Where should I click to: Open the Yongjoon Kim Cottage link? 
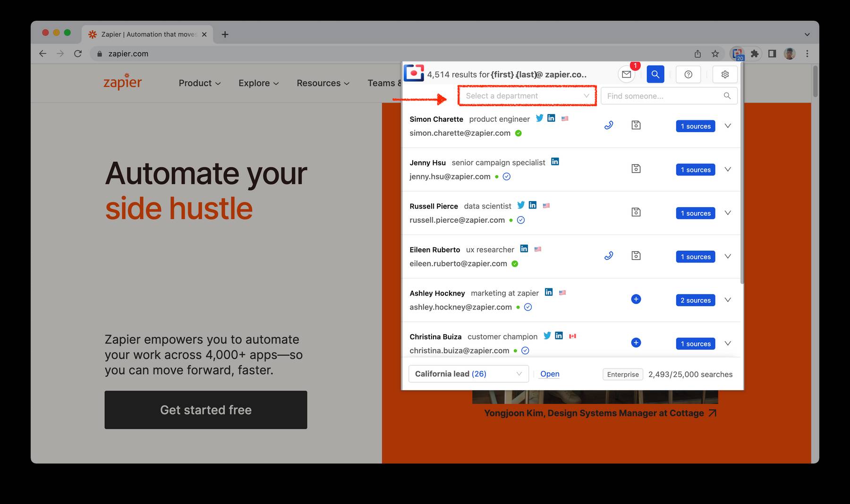pyautogui.click(x=600, y=413)
